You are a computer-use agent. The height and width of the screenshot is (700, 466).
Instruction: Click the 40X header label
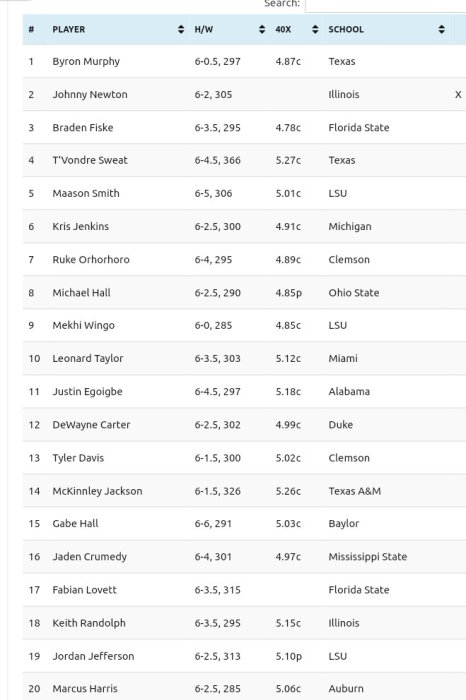(283, 29)
